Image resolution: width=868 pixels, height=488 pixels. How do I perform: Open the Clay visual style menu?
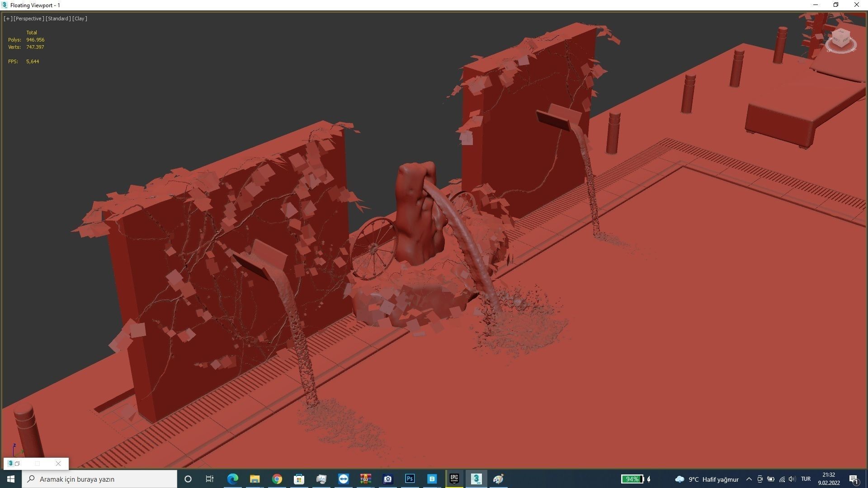click(x=80, y=19)
